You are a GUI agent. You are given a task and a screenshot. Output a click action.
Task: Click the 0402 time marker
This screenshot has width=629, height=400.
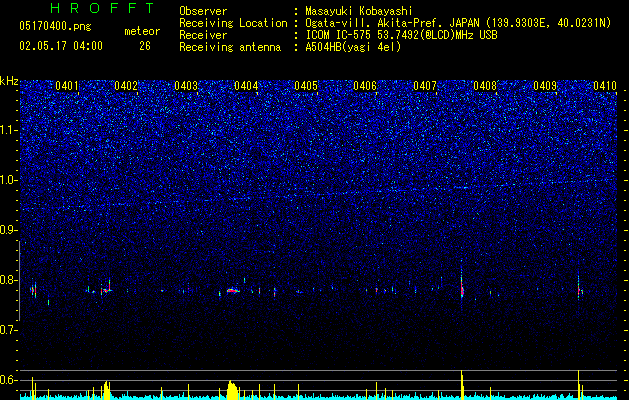[126, 86]
